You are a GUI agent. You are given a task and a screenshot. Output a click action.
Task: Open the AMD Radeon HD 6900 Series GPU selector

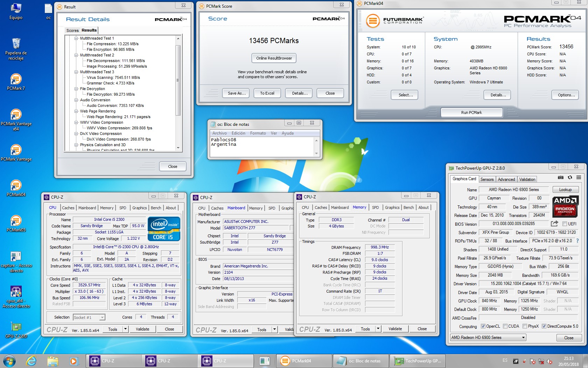pyautogui.click(x=488, y=338)
